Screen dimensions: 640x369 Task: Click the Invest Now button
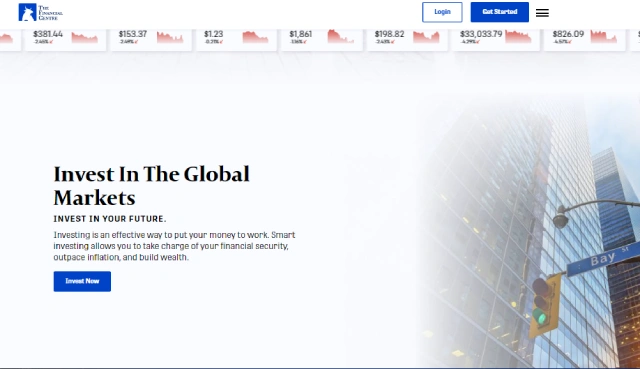click(82, 281)
